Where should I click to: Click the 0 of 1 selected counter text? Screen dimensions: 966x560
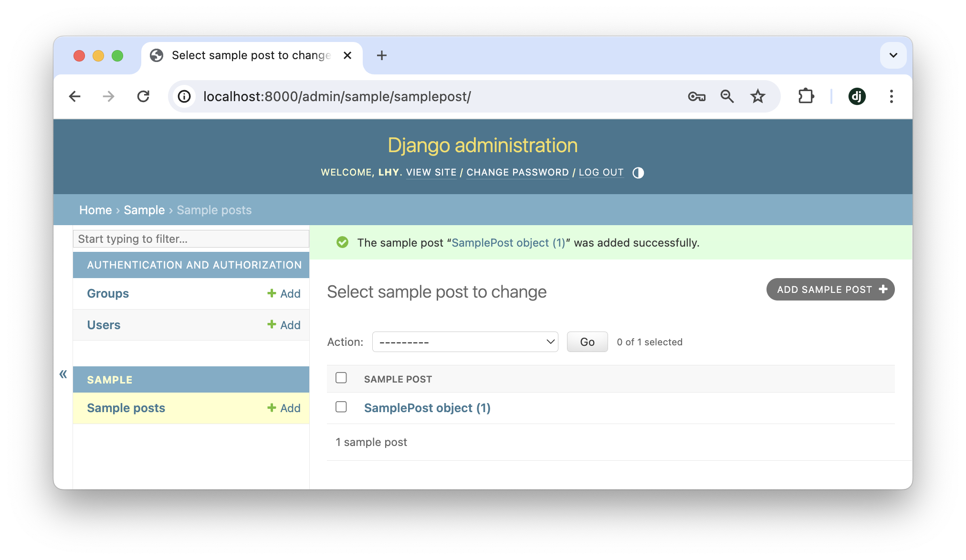(x=650, y=342)
